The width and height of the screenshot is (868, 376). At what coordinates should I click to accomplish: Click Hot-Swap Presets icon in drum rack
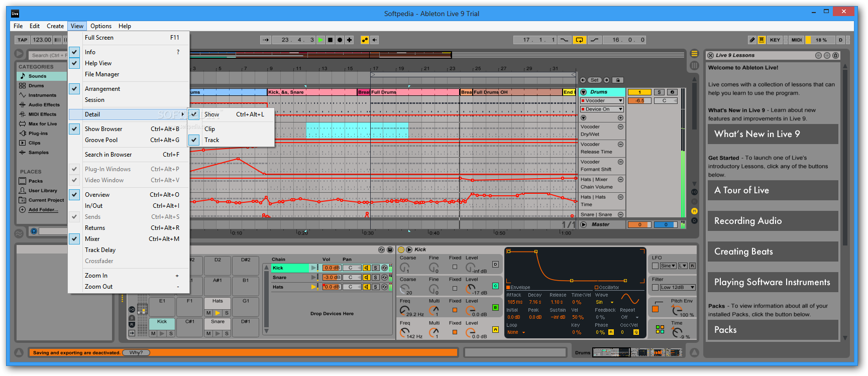pyautogui.click(x=381, y=249)
